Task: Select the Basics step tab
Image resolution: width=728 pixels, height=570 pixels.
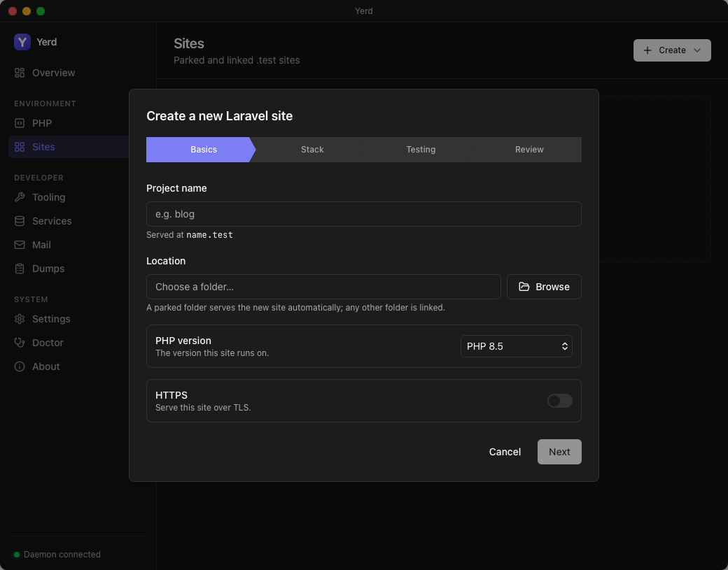Action: pyautogui.click(x=201, y=150)
